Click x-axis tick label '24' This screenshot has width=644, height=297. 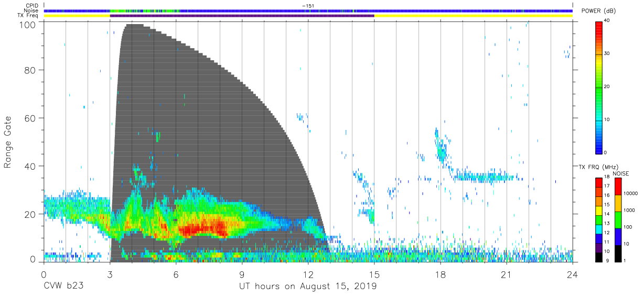(x=572, y=274)
